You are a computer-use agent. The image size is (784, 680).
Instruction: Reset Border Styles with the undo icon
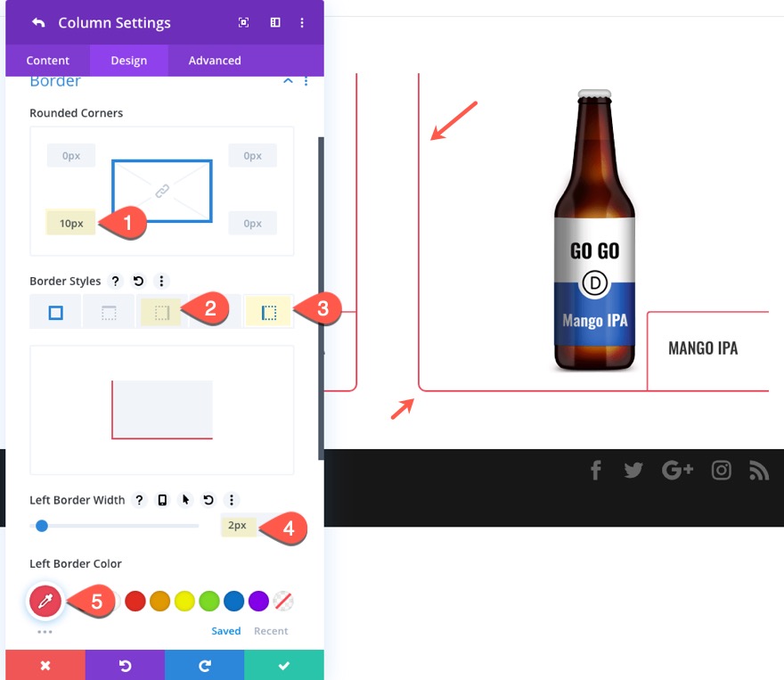click(138, 281)
